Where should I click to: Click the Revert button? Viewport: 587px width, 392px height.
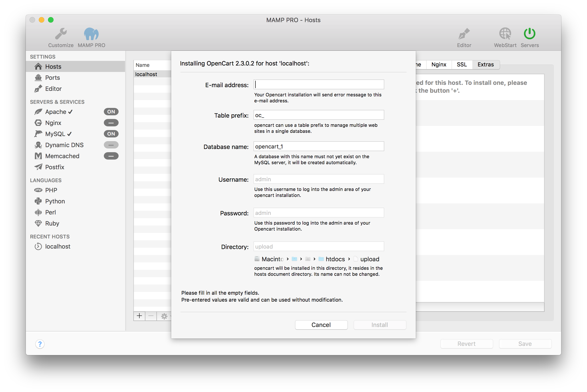[x=467, y=344]
